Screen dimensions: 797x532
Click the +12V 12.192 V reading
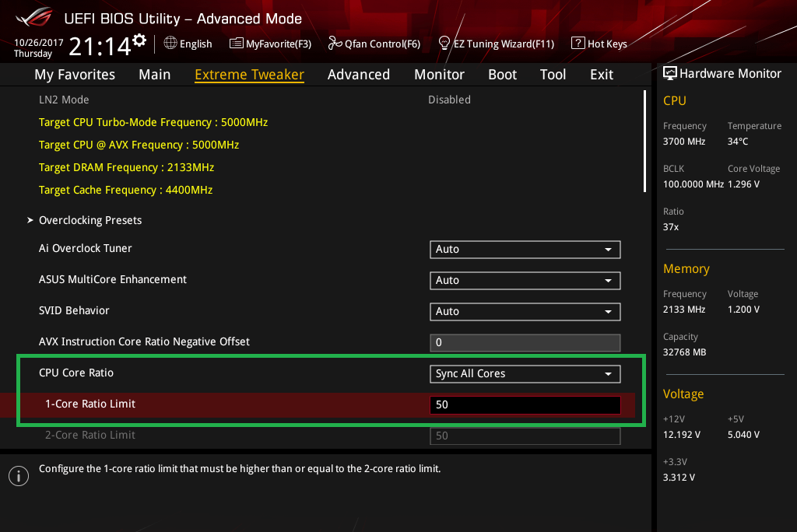tap(682, 435)
